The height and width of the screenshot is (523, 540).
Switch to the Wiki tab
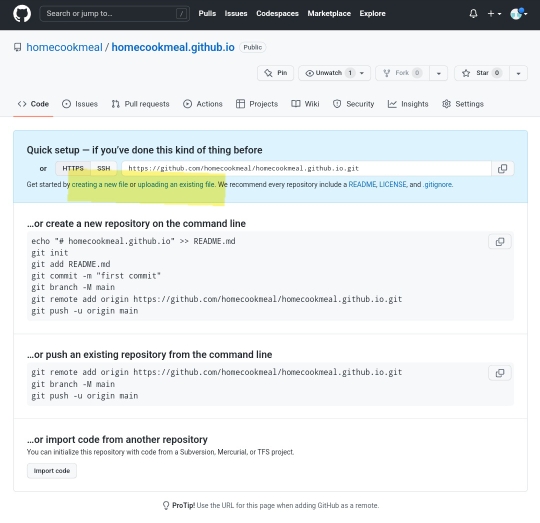[x=305, y=104]
